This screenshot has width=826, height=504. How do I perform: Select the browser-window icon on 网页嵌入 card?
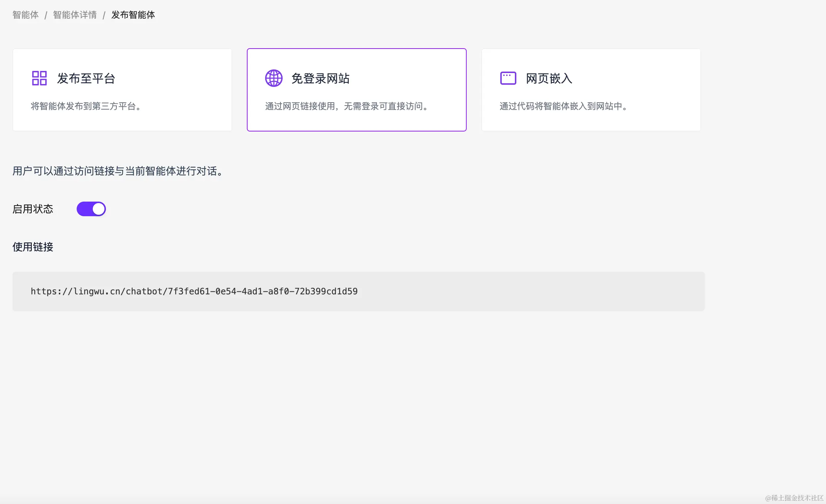[x=508, y=78]
